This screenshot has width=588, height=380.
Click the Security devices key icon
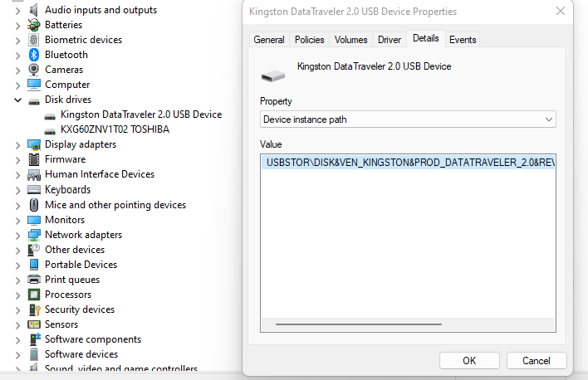pos(34,309)
